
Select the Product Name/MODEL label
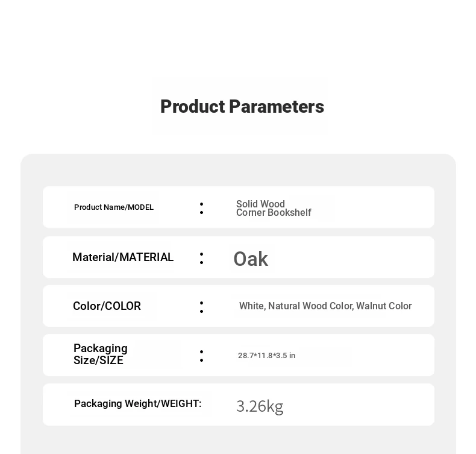pyautogui.click(x=114, y=207)
